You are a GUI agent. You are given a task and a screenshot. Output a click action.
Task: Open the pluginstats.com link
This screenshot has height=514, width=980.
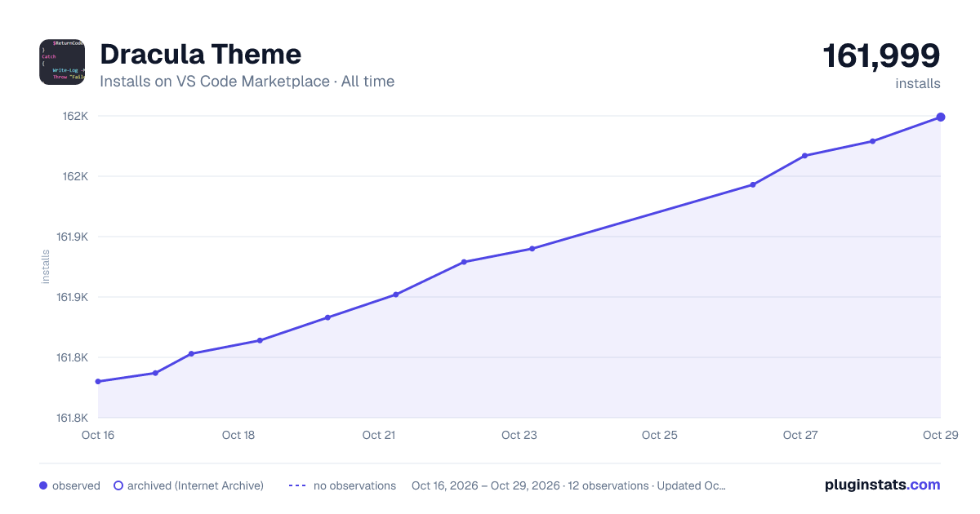point(883,485)
